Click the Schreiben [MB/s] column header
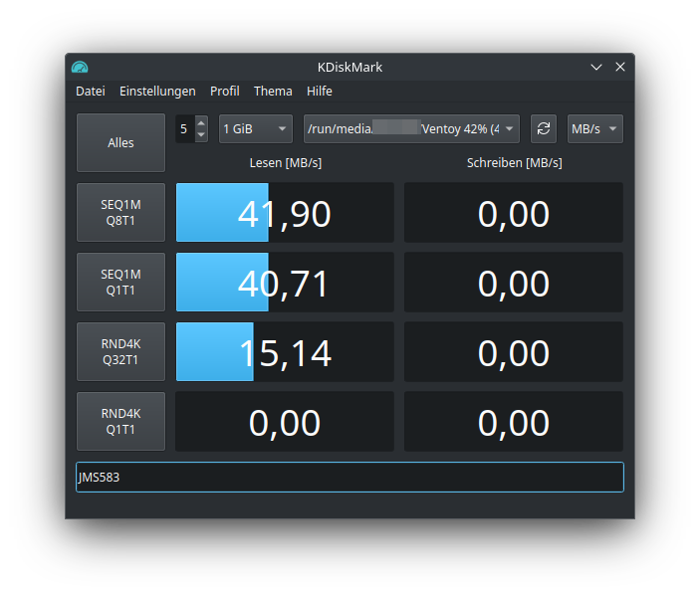 (x=514, y=163)
